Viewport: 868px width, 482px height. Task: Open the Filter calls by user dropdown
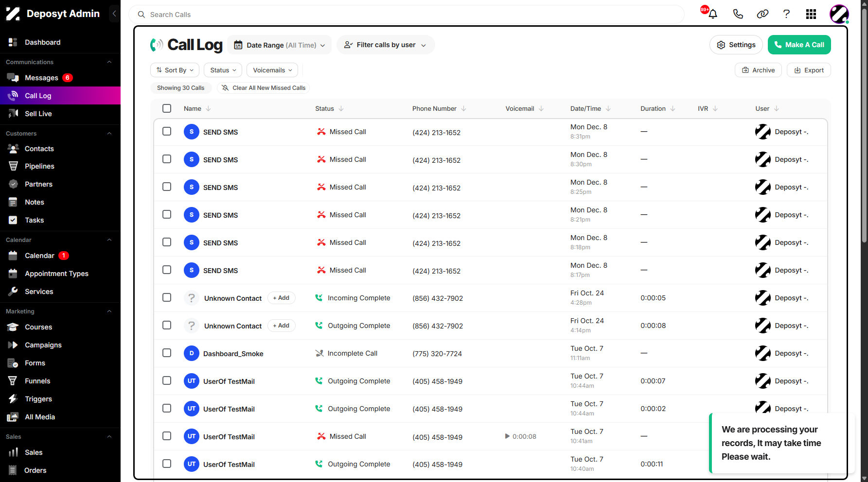386,45
